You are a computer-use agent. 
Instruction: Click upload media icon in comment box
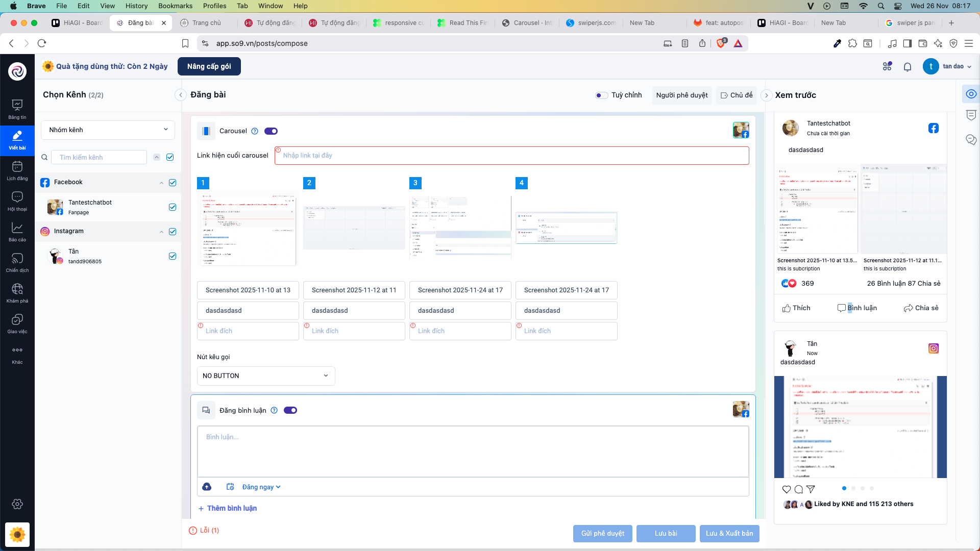pos(207,487)
